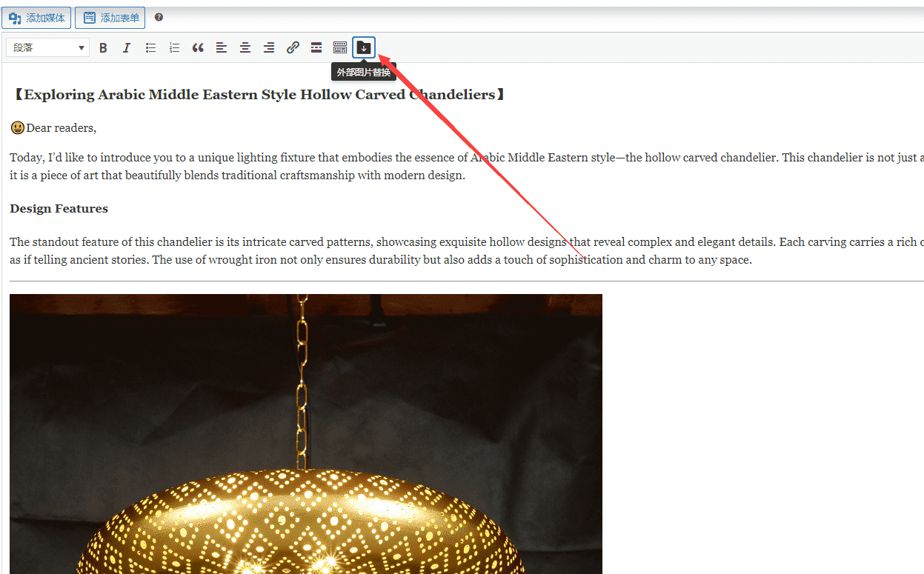Click the 添加媒体 (Add Media) button
The height and width of the screenshot is (574, 924).
click(x=36, y=18)
